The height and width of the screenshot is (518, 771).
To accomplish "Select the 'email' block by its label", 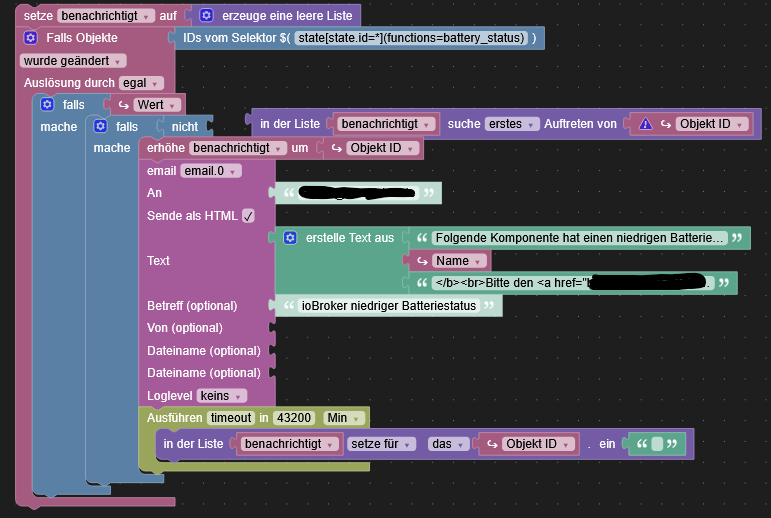I will [161, 171].
